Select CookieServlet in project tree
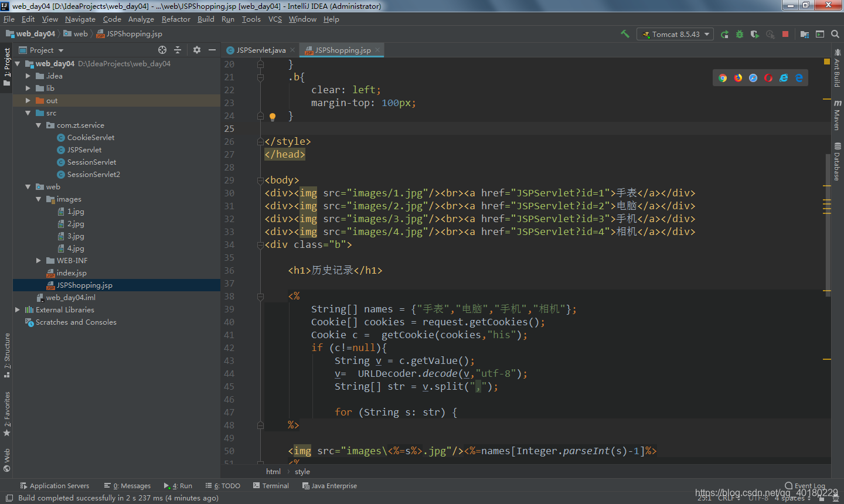 point(91,138)
